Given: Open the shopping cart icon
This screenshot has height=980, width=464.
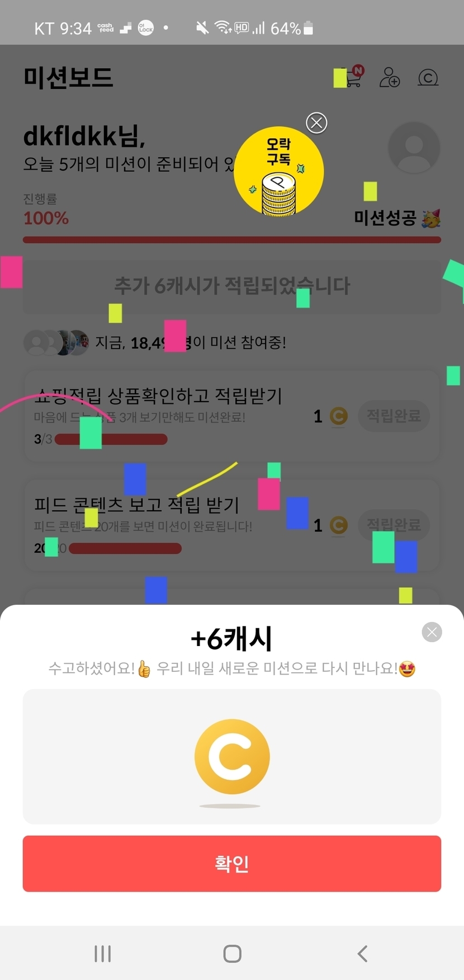Looking at the screenshot, I should [352, 77].
